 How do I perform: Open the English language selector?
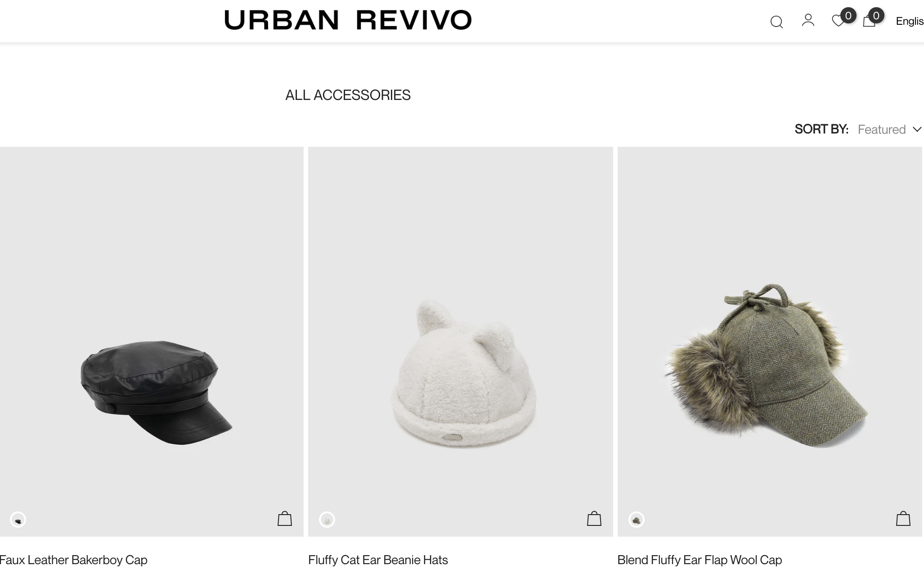910,21
